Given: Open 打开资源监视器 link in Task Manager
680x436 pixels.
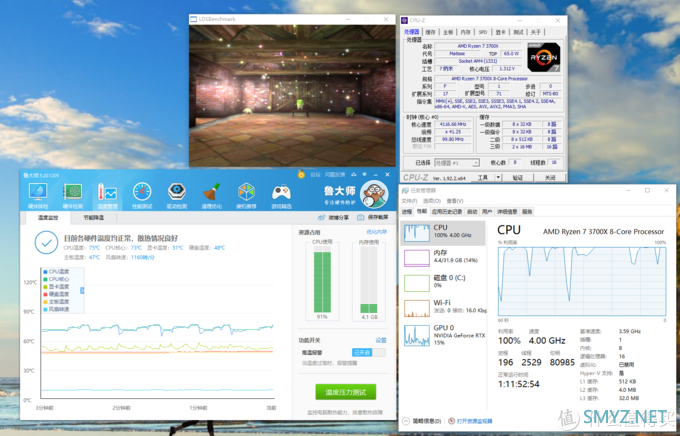Looking at the screenshot, I should pyautogui.click(x=474, y=421).
